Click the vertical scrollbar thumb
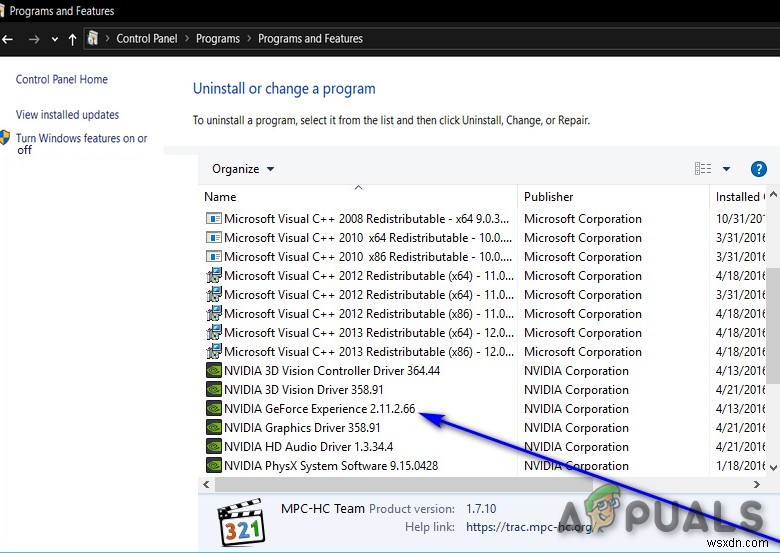Screen dimensions: 780x553 (x=773, y=326)
